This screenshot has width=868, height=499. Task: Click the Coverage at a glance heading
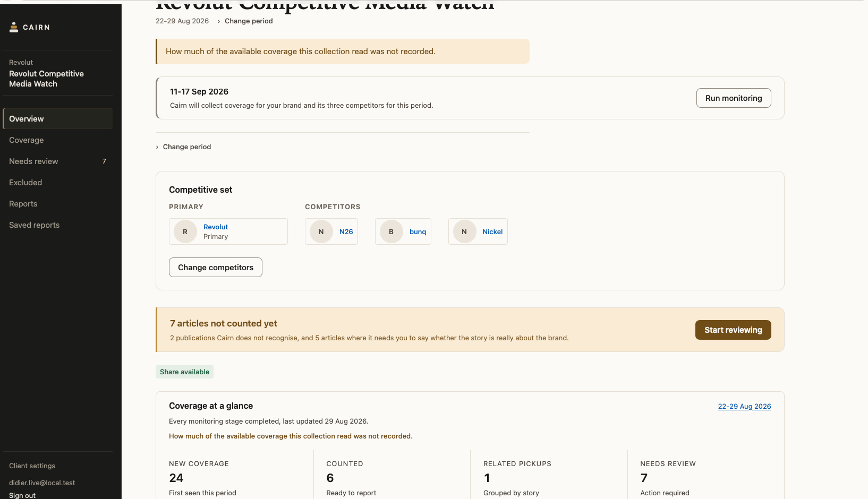coord(211,406)
